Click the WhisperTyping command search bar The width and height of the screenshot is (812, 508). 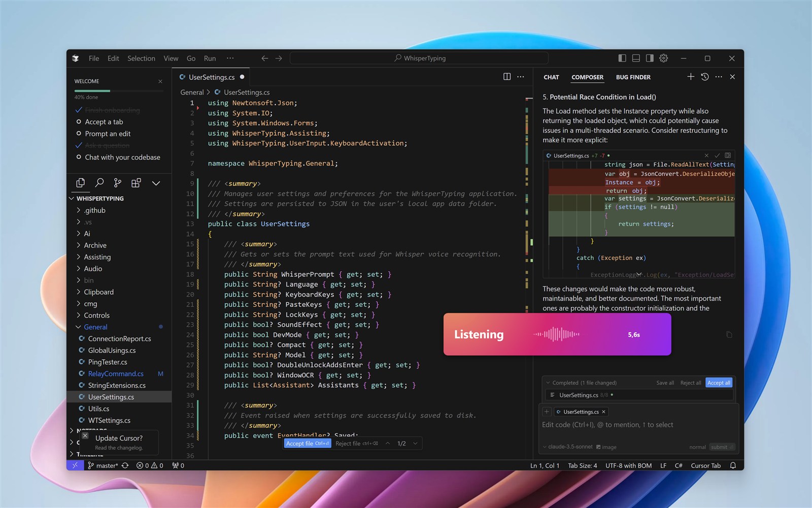pos(419,58)
